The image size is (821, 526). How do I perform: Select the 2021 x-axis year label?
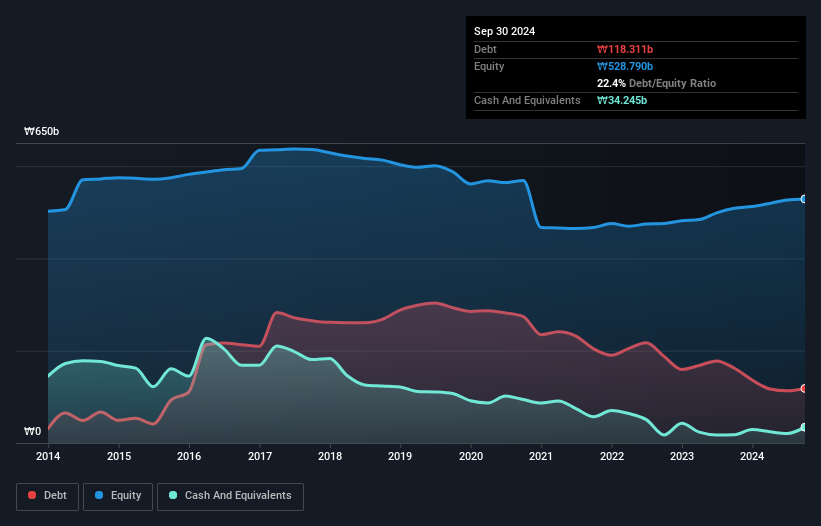(541, 457)
